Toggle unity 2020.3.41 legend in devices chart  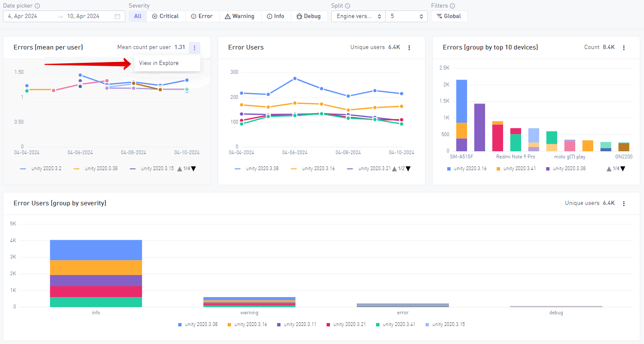point(516,169)
